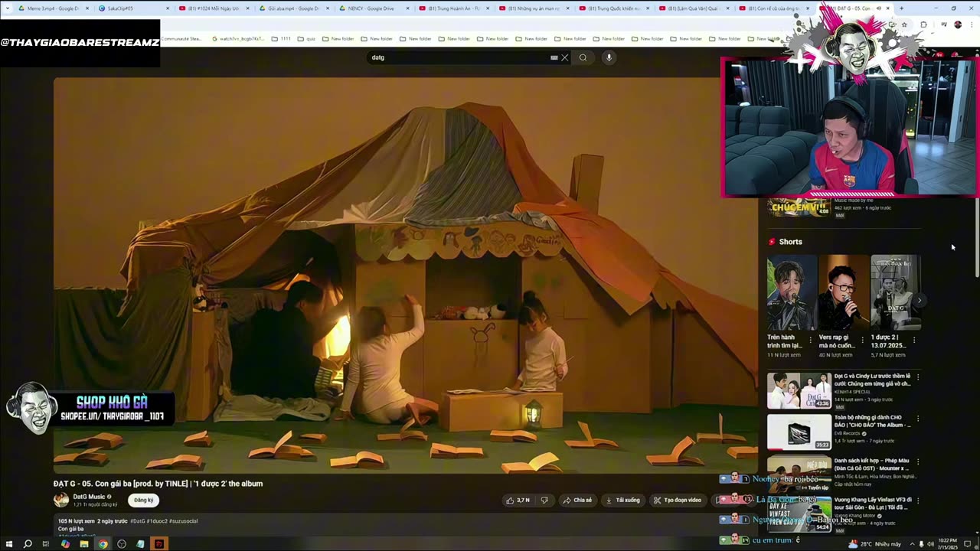Open the Short 'Vers rap gì mà nó cuốn...'

(x=842, y=292)
